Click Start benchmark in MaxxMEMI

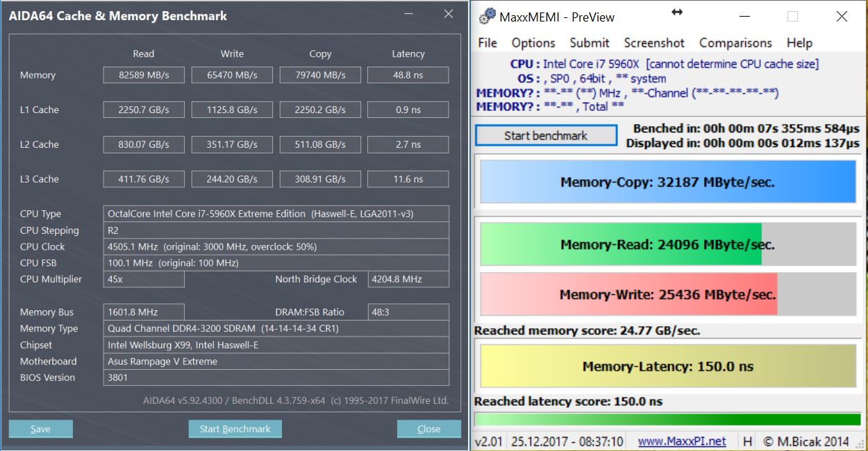pos(546,135)
